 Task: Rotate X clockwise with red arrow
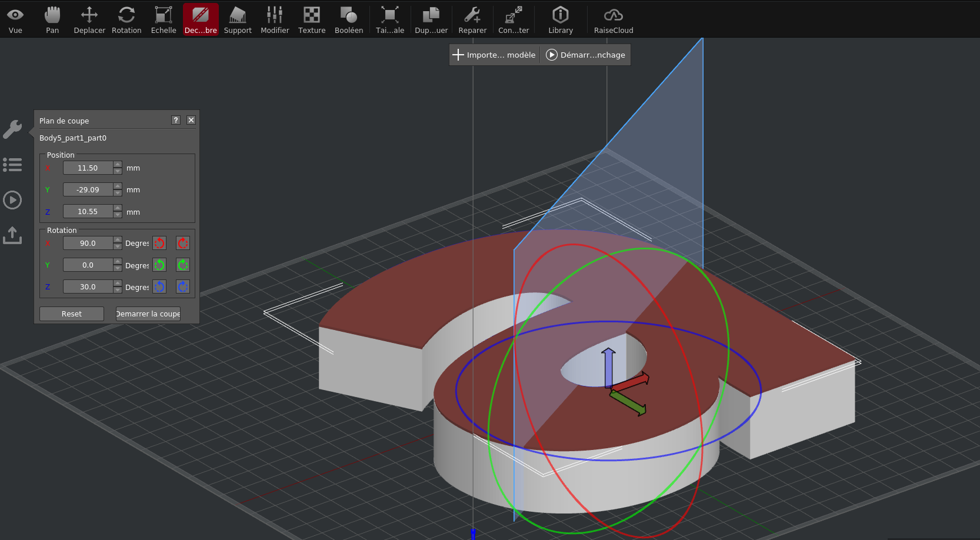[x=183, y=243]
